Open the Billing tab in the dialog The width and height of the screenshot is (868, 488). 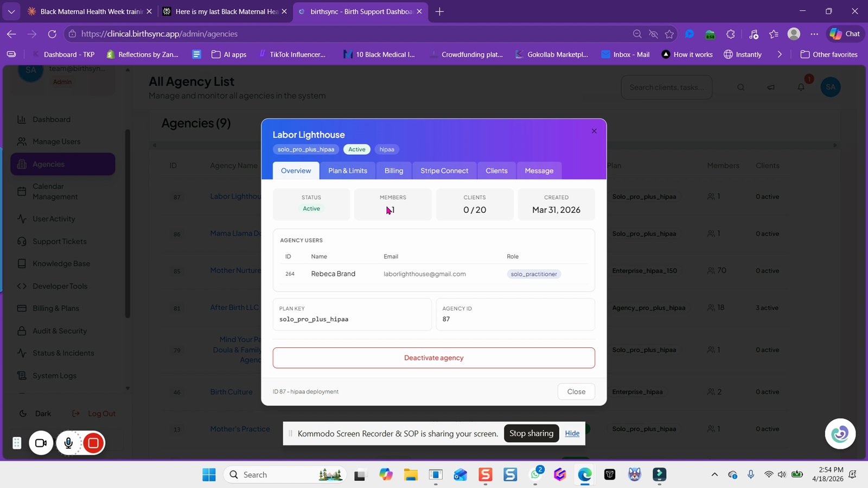[394, 170]
